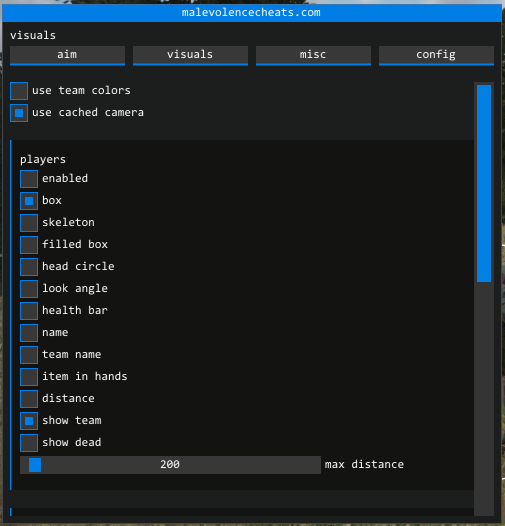
Task: Click the blue vertical scrollbar thumb
Action: 484,183
